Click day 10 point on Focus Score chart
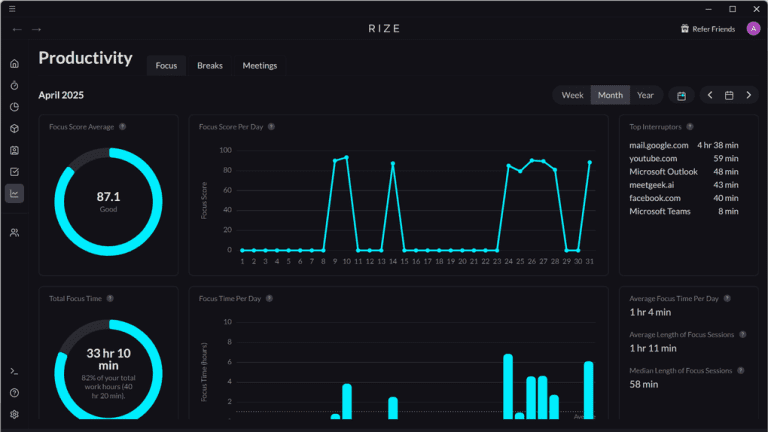 pos(347,157)
